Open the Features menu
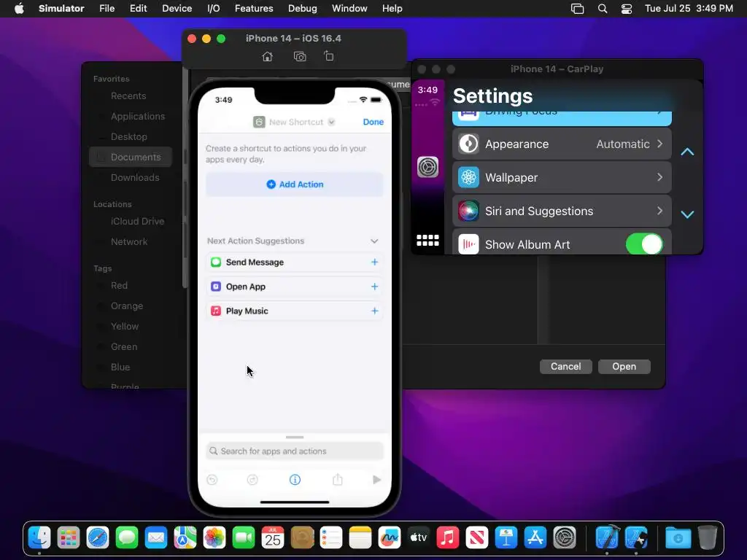This screenshot has width=747, height=560. tap(254, 9)
